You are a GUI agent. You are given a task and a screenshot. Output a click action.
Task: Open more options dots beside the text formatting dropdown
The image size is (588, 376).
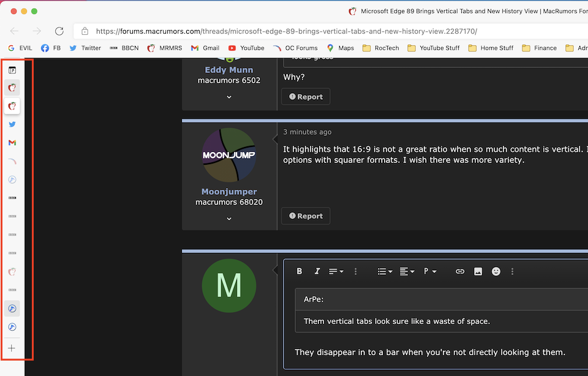355,271
